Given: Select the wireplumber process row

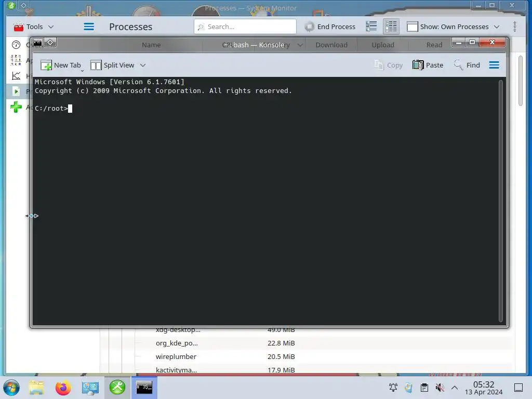Looking at the screenshot, I should pos(307,356).
